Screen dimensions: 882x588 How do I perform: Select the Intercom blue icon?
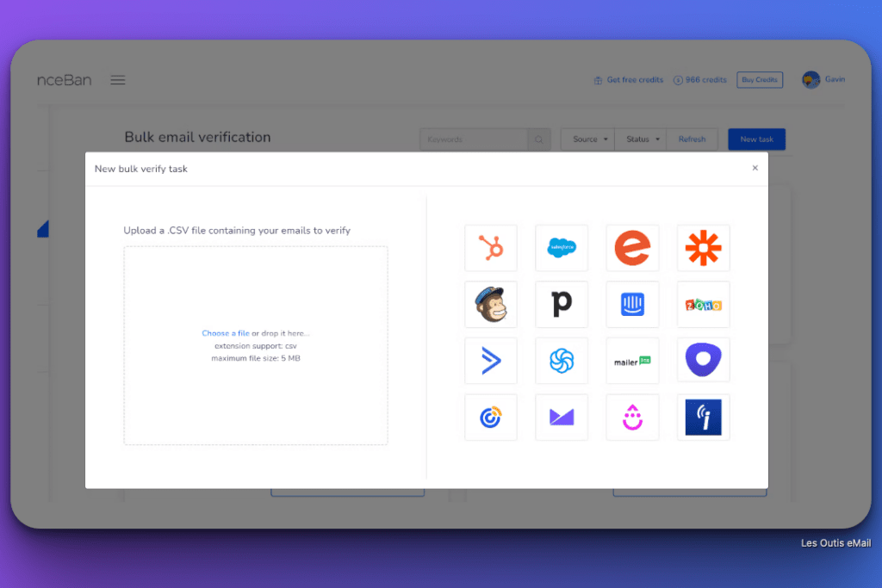click(632, 304)
